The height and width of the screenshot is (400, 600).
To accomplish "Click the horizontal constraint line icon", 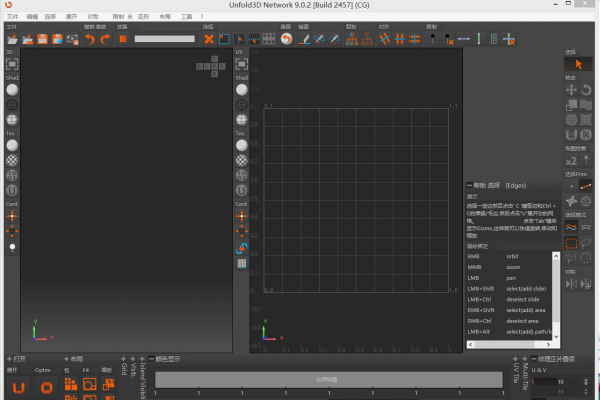I will 464,39.
